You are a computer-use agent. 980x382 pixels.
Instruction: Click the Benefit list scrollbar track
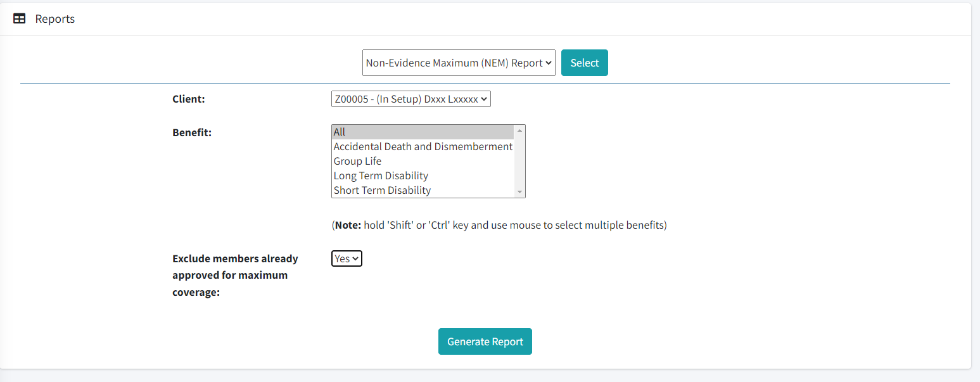(x=520, y=161)
